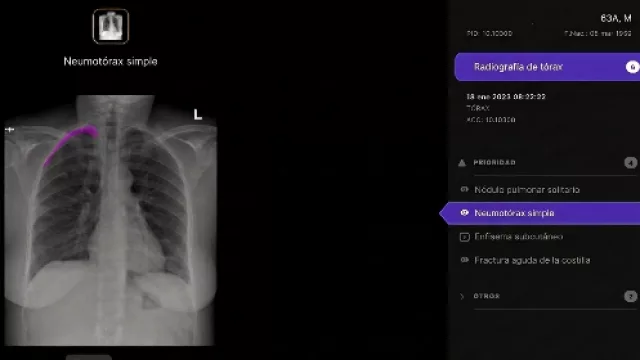Select the Enfisema subcutáneo finding
The image size is (640, 360).
(x=518, y=237)
